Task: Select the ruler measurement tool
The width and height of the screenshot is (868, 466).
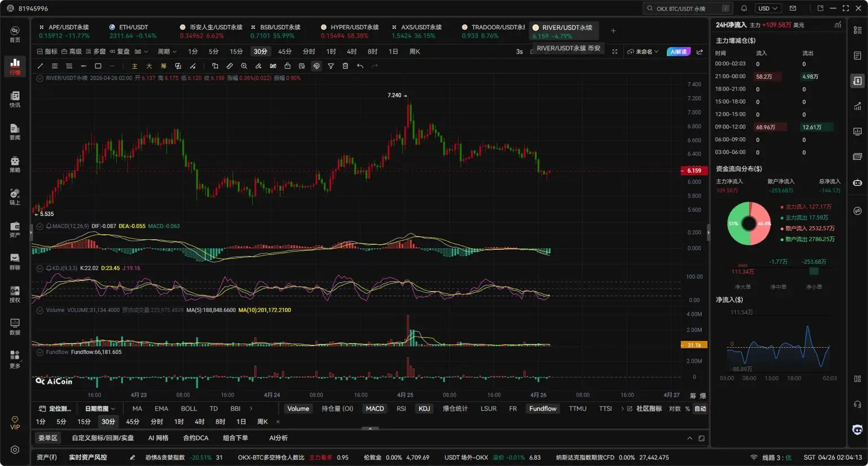Action: click(229, 66)
